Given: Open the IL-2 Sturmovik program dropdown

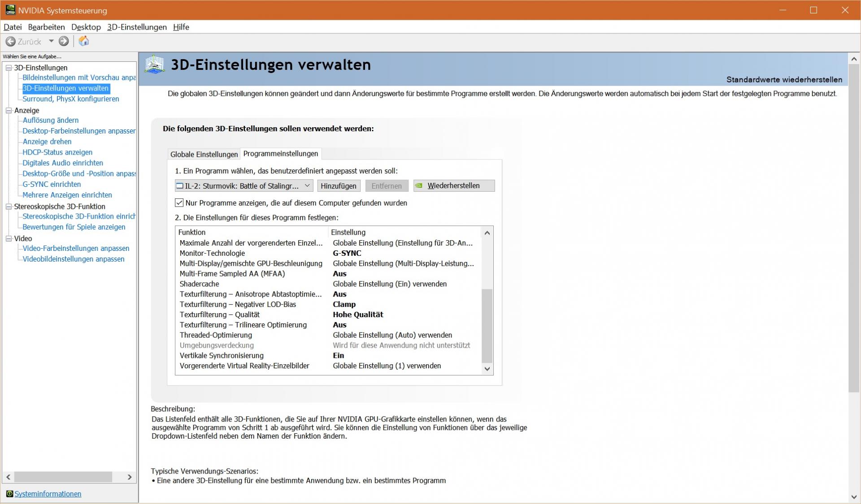Looking at the screenshot, I should 307,185.
